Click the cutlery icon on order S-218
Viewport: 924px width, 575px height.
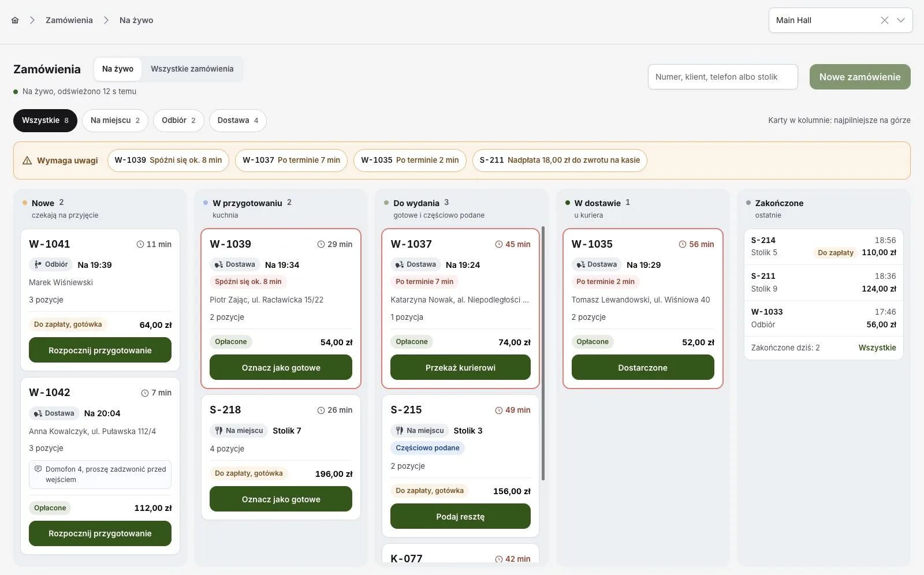coord(218,431)
